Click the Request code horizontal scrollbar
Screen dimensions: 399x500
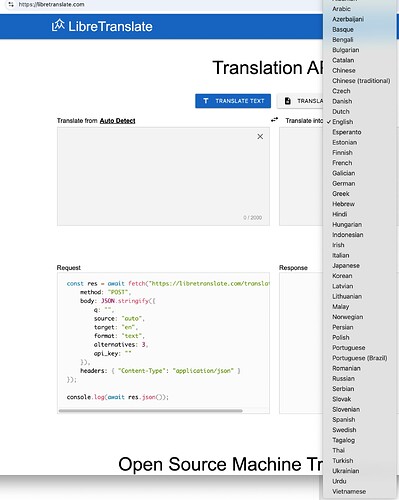pyautogui.click(x=151, y=411)
